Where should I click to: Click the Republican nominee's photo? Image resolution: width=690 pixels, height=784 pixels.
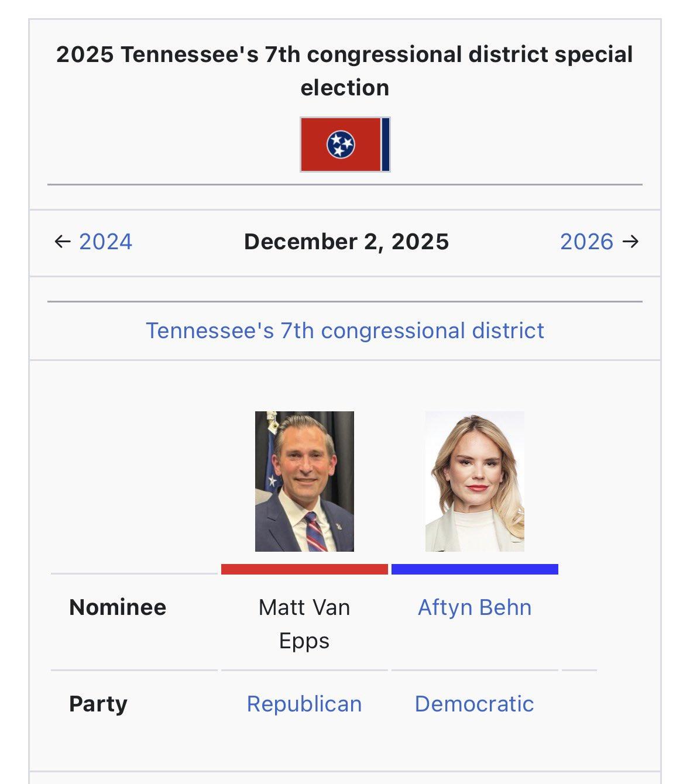point(304,481)
